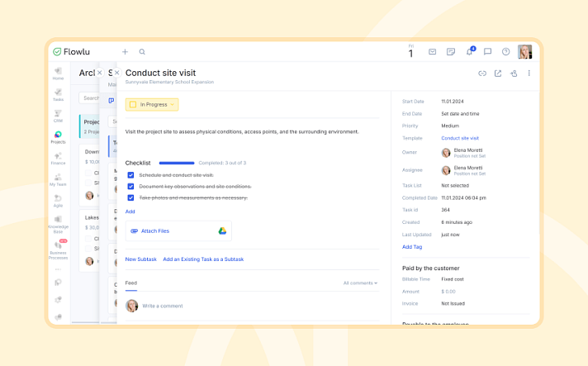This screenshot has width=588, height=366.
Task: Click Set date and time for End Date
Action: point(460,114)
